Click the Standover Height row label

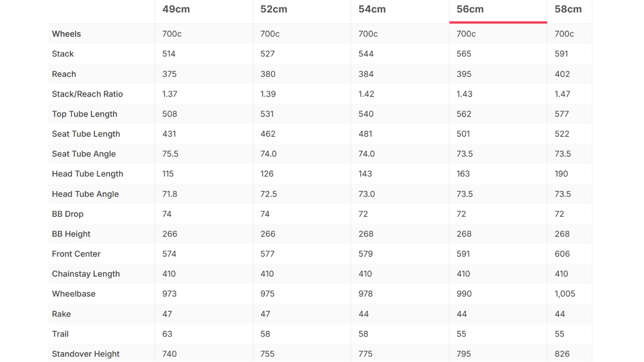[x=85, y=354]
